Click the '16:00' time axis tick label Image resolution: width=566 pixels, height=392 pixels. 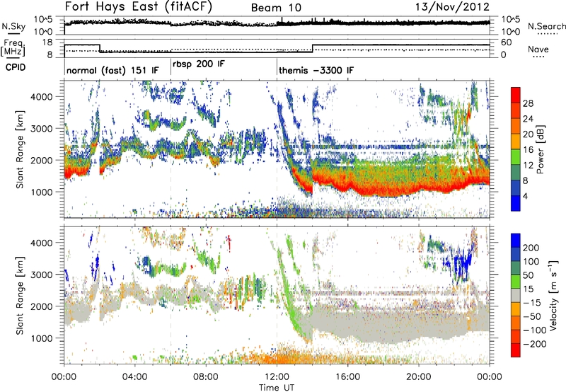point(347,377)
